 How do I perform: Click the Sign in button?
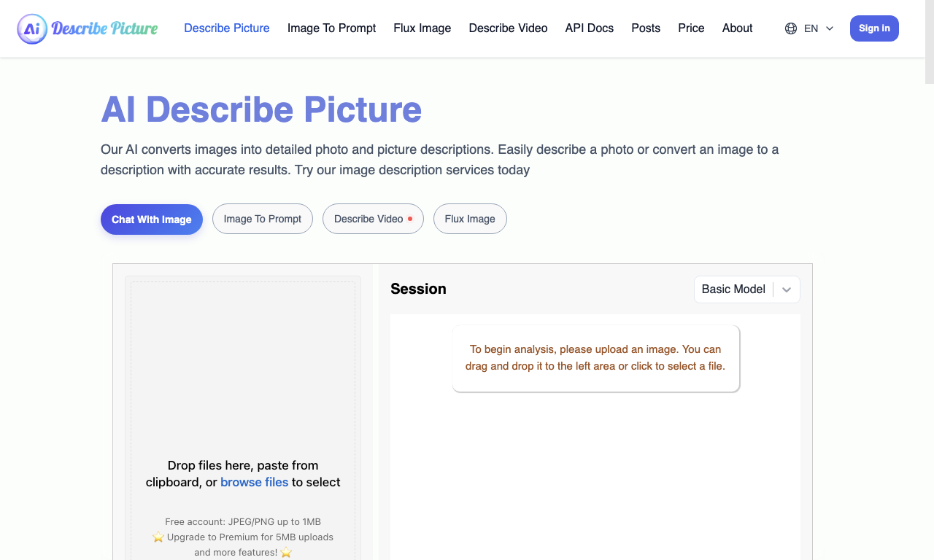[874, 28]
